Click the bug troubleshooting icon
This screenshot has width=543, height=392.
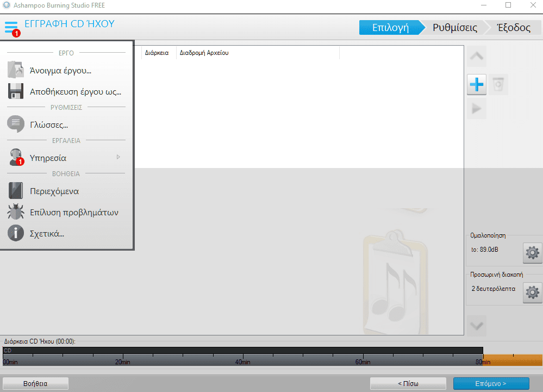click(16, 211)
